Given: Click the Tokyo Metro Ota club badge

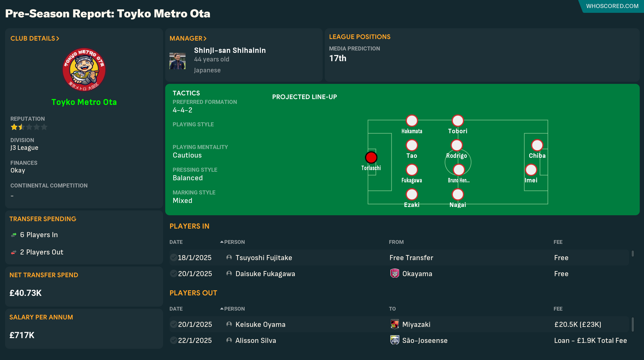Looking at the screenshot, I should click(84, 69).
